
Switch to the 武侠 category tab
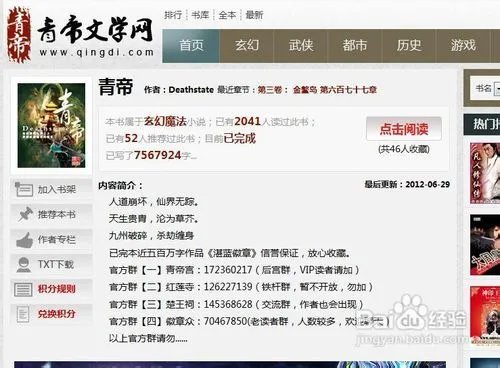pos(301,46)
